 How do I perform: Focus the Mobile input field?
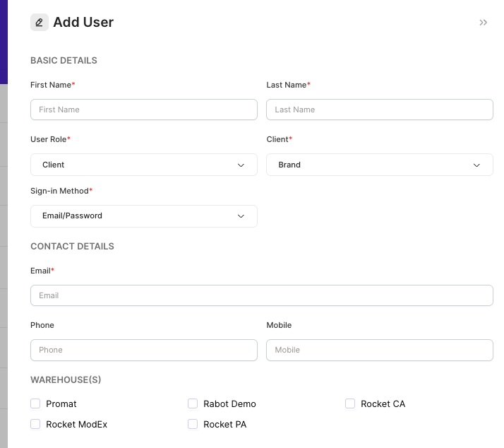[380, 350]
